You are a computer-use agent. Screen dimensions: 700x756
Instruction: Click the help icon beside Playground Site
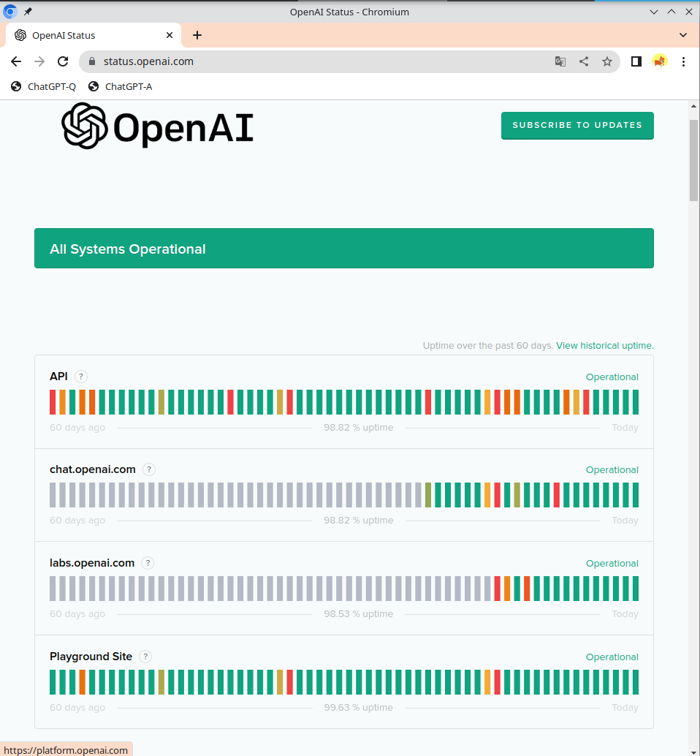coord(145,657)
